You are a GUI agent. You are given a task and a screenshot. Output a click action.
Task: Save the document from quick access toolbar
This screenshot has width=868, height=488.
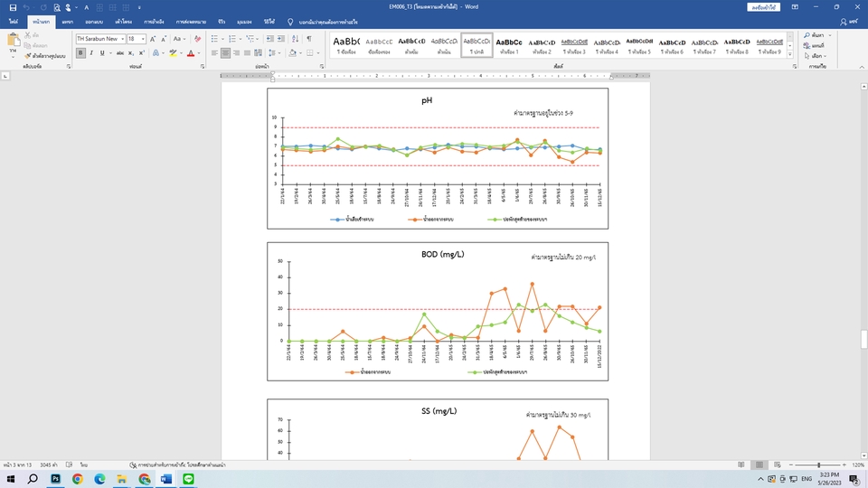(13, 7)
